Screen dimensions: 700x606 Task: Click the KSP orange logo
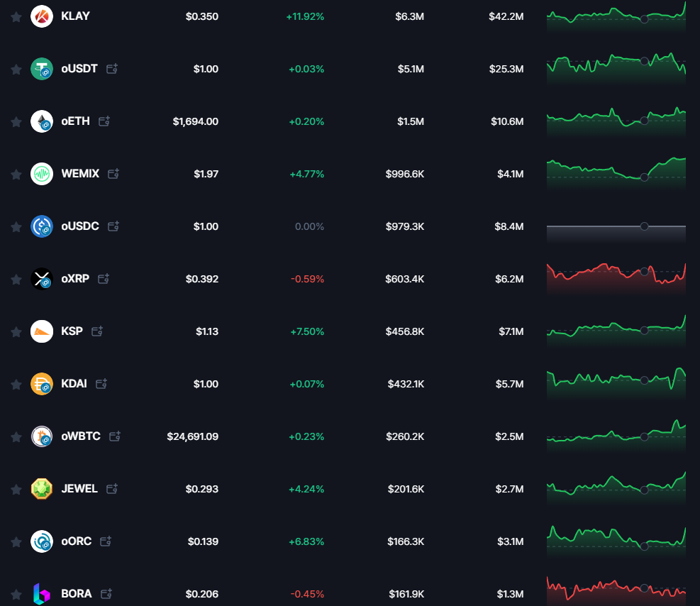point(42,331)
